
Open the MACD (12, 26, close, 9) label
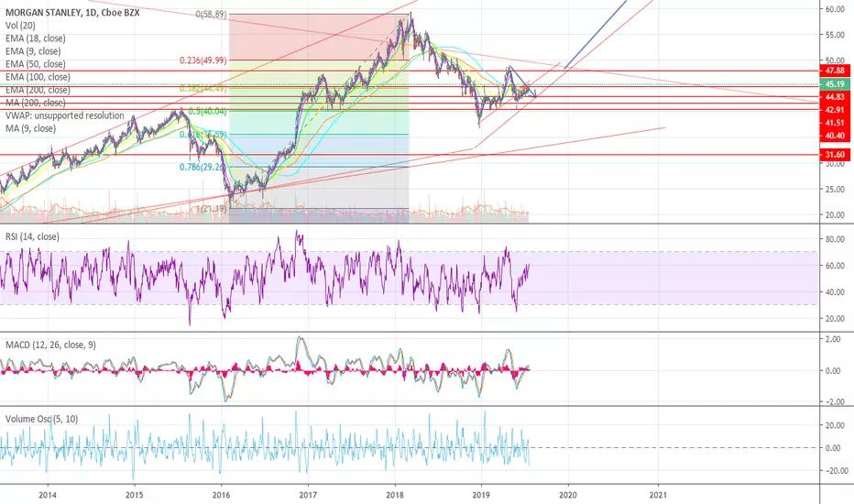pos(50,345)
